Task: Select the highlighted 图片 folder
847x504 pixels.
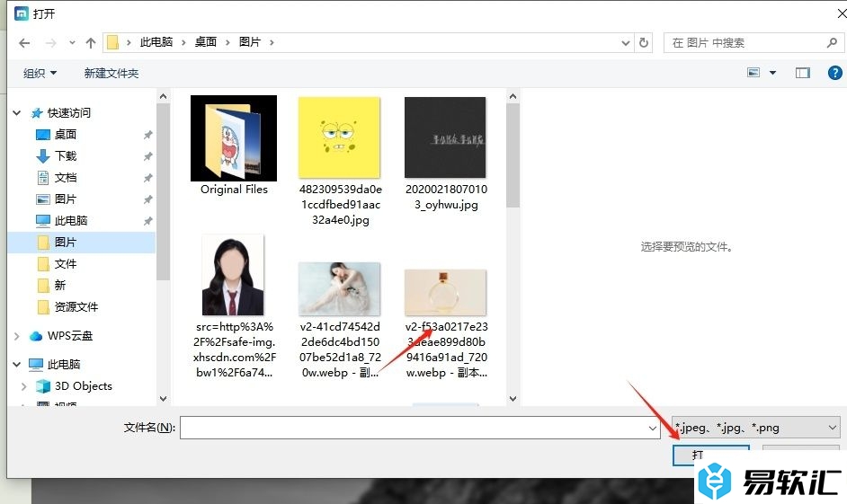Action: click(82, 243)
